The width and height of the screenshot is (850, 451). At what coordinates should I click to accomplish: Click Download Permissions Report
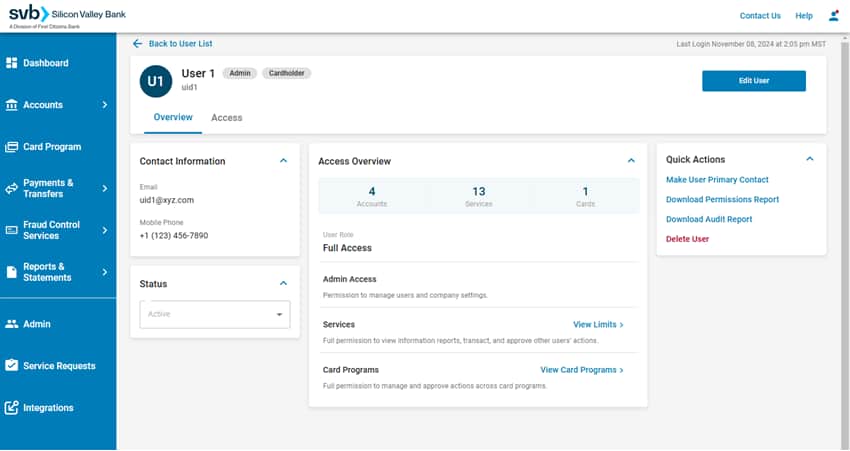[x=722, y=199]
